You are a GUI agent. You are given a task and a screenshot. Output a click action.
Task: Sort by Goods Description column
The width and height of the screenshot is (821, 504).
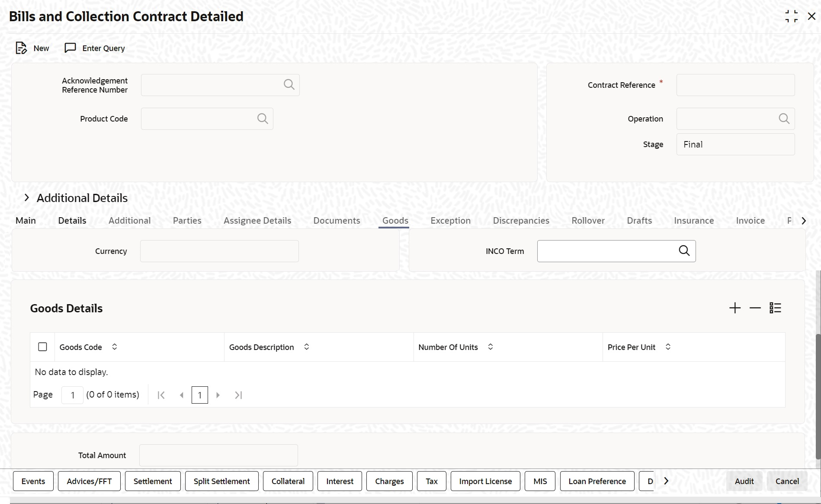tap(306, 347)
